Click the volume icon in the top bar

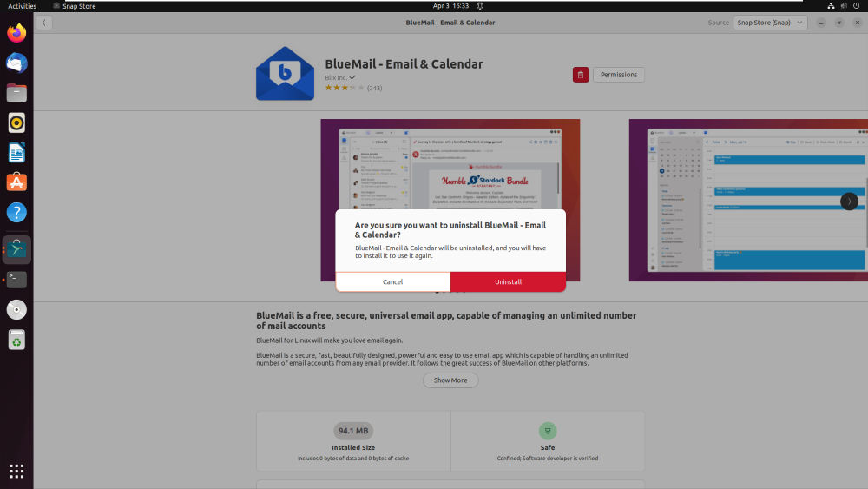pyautogui.click(x=844, y=6)
